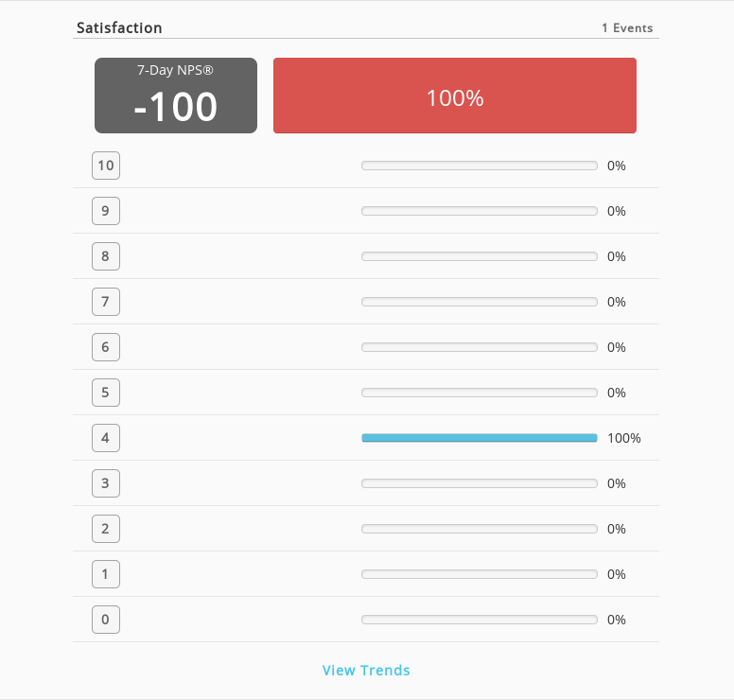Click the score 0 badge
The width and height of the screenshot is (734, 700).
click(x=106, y=620)
